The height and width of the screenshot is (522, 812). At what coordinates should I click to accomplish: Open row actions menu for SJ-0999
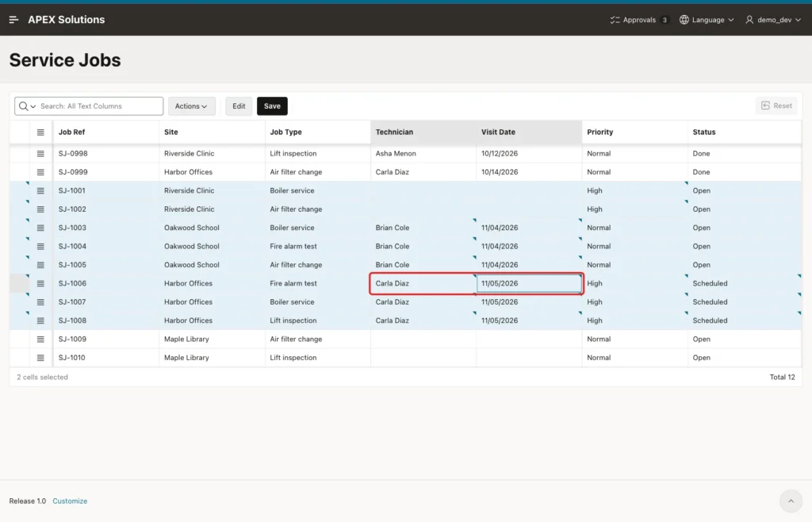click(x=40, y=172)
